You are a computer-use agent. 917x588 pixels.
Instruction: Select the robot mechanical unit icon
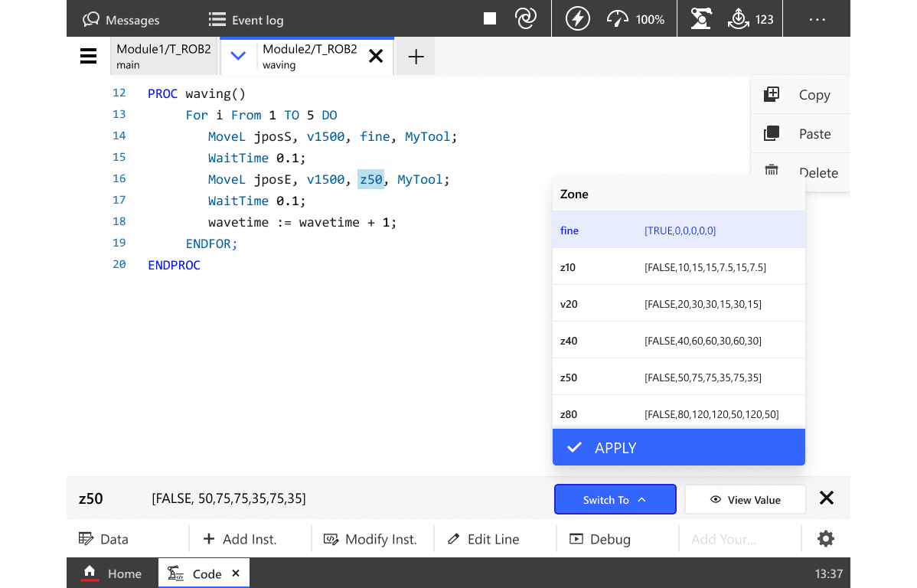[x=700, y=18]
